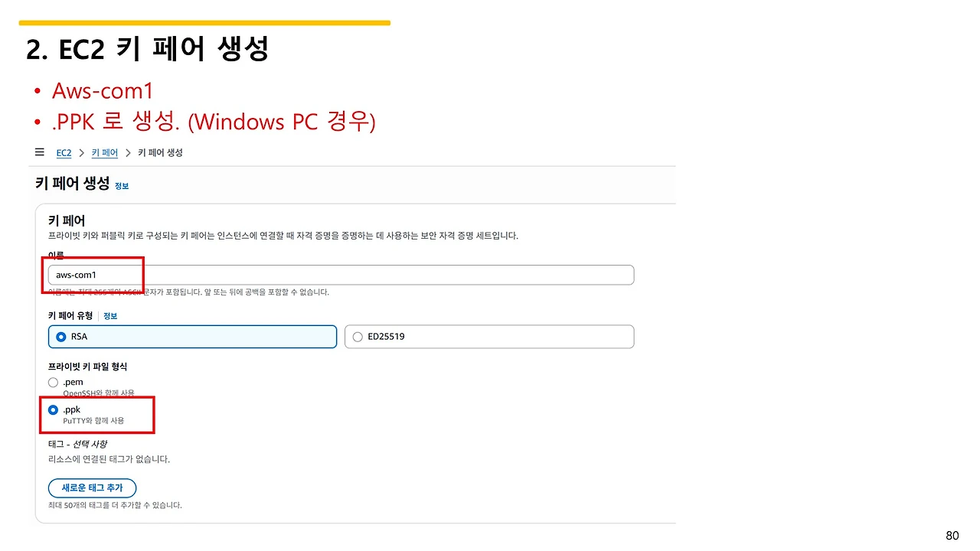This screenshot has height=551, width=980.
Task: Open the hamburger navigation menu
Action: click(40, 152)
